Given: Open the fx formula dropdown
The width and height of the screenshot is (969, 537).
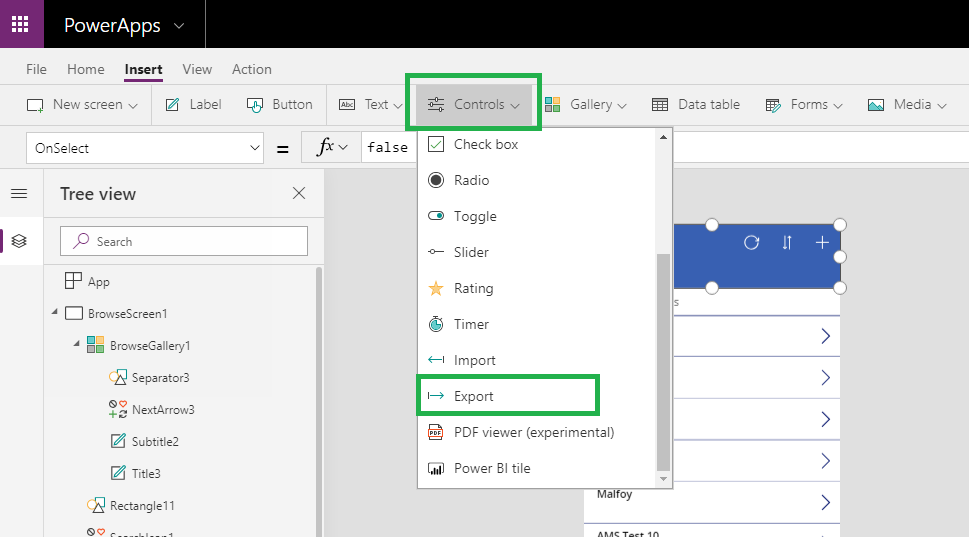Looking at the screenshot, I should pos(331,148).
